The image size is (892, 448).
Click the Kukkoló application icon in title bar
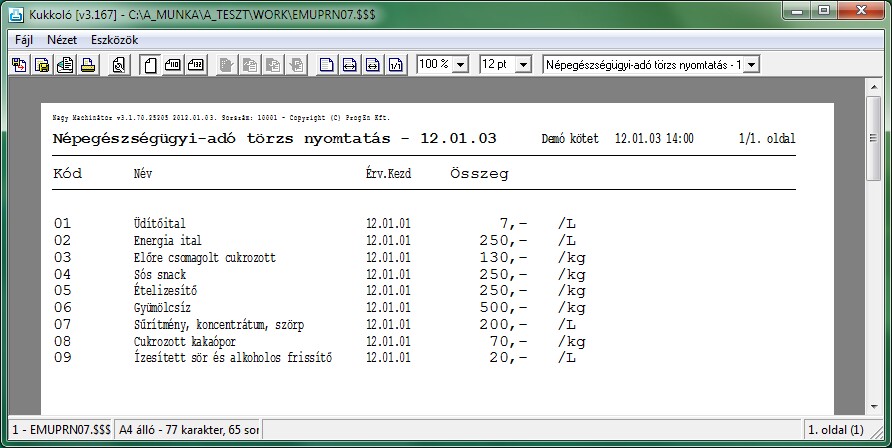(x=18, y=14)
